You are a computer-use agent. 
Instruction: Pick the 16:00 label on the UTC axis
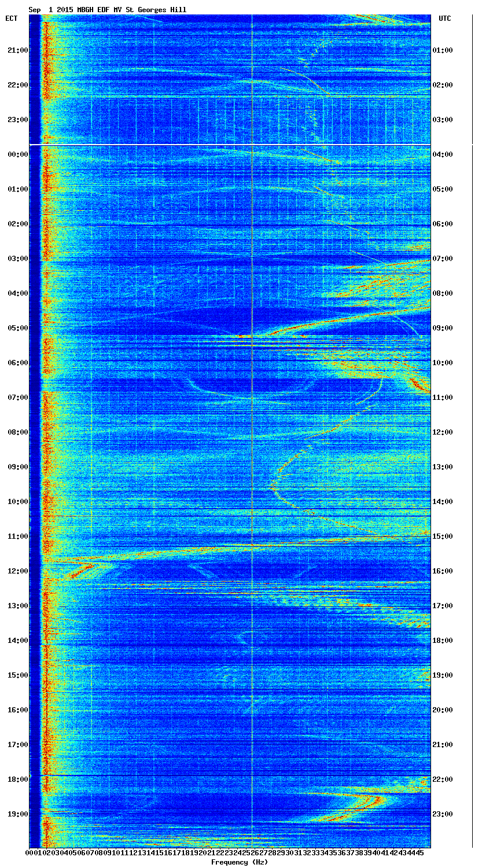[443, 571]
